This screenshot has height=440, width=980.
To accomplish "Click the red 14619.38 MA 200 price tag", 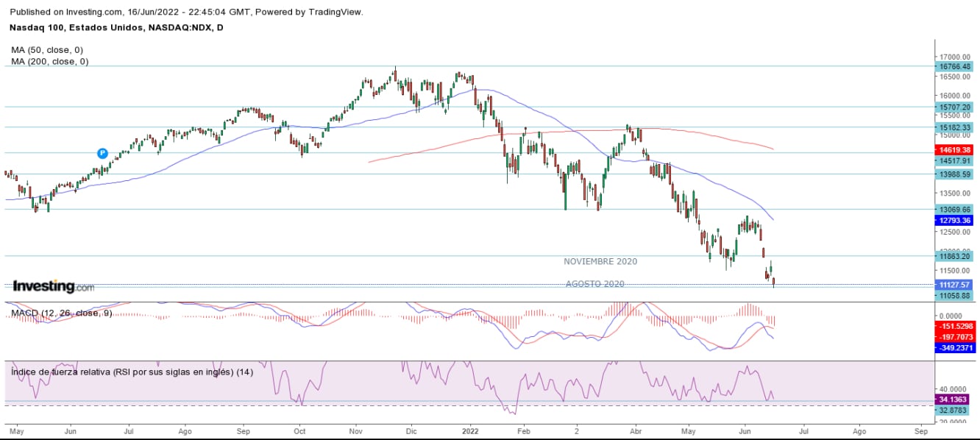I will [x=954, y=149].
